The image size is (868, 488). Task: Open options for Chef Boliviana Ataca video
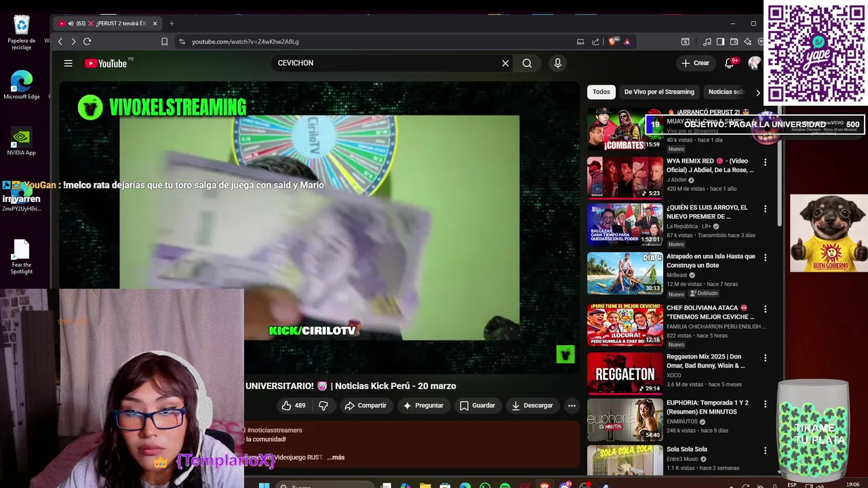tap(765, 308)
